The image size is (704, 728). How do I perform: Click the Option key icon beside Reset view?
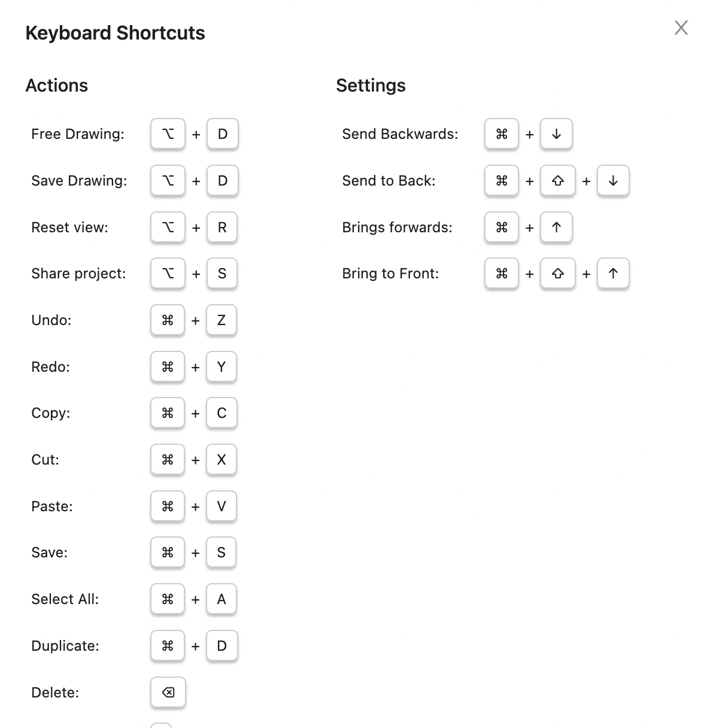pos(168,227)
